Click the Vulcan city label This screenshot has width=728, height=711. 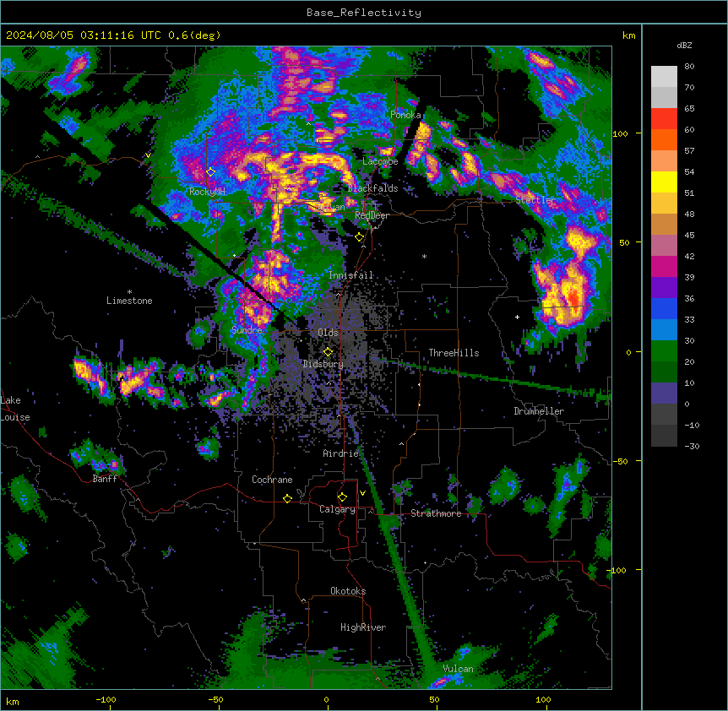458,669
